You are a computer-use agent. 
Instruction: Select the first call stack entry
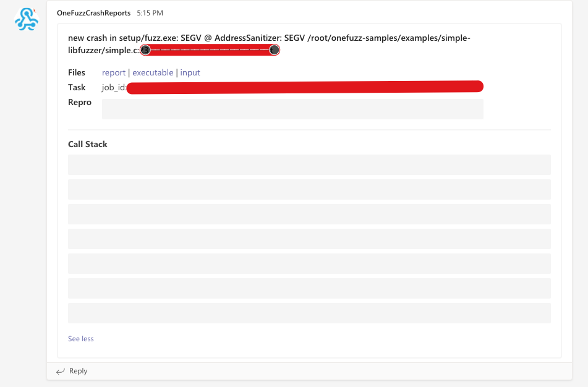pos(309,164)
